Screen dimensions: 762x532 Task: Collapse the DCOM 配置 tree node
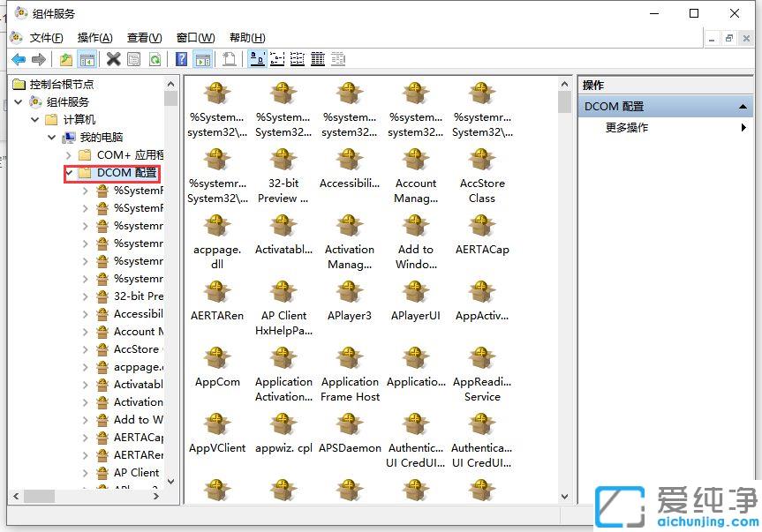coord(69,173)
